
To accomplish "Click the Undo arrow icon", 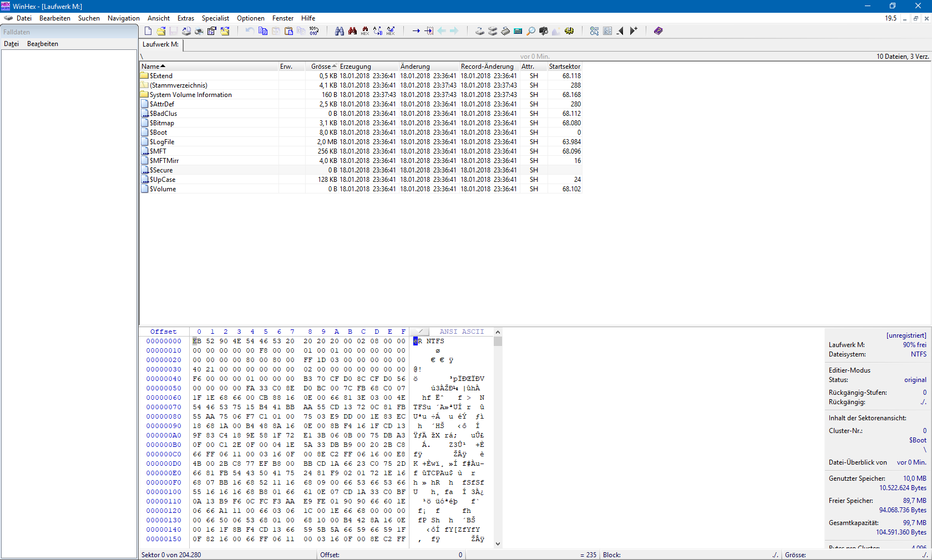I will 250,31.
